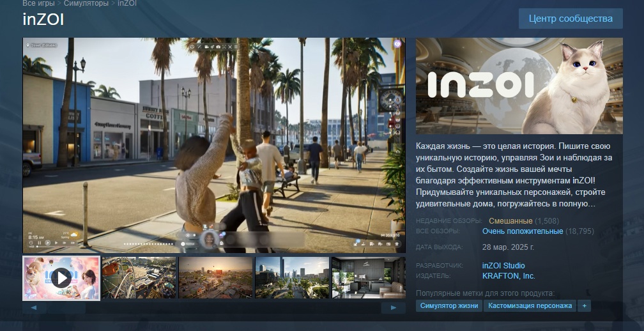Open the Симуляторы breadcrumb category
The image size is (644, 331).
pyautogui.click(x=86, y=3)
